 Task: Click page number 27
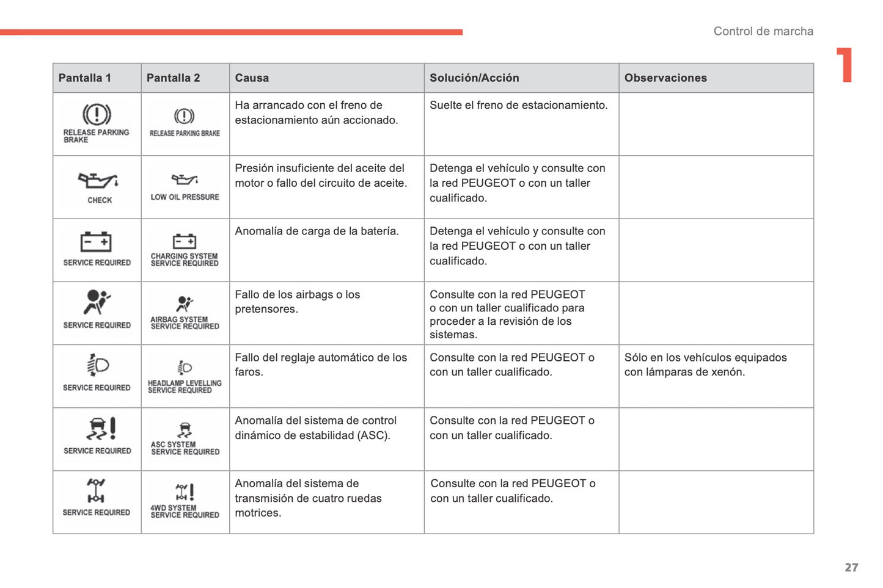(851, 568)
